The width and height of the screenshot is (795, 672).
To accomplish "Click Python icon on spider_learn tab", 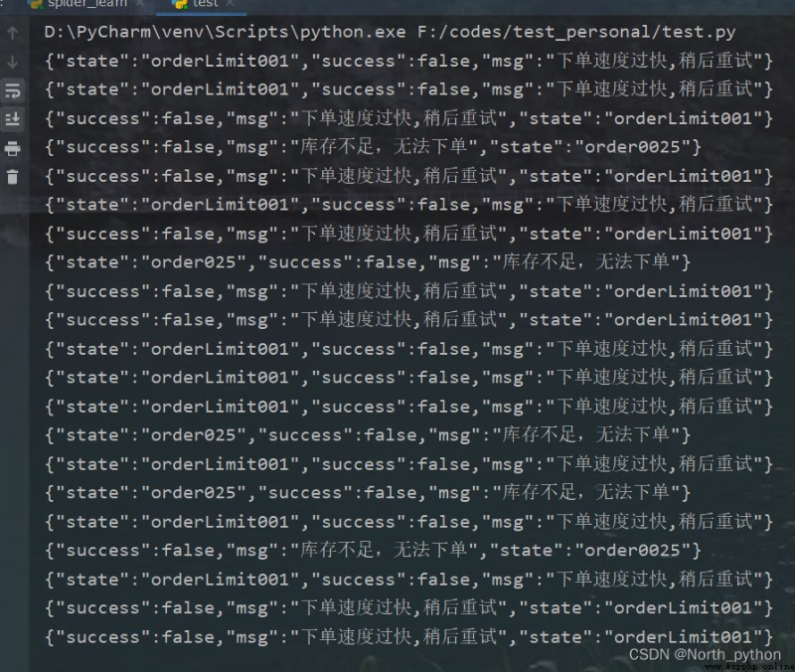I will click(x=36, y=4).
